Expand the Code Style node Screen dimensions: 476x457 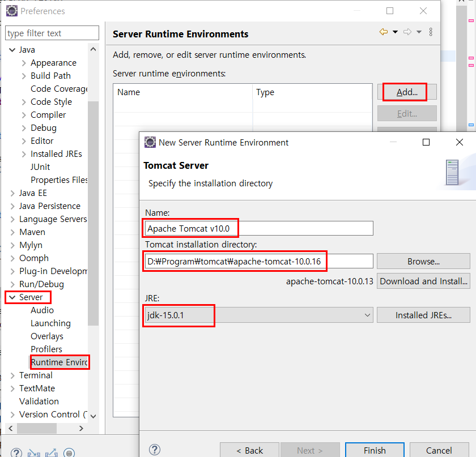24,102
